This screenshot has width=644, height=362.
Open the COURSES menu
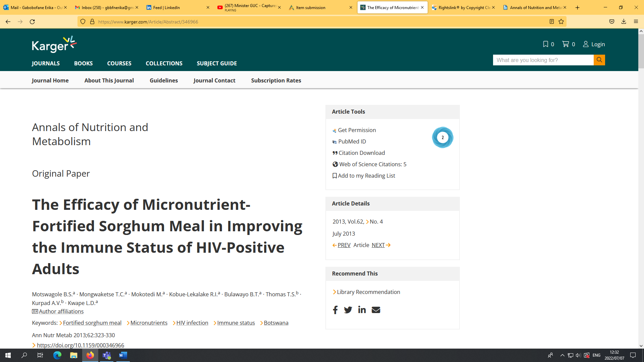[119, 63]
